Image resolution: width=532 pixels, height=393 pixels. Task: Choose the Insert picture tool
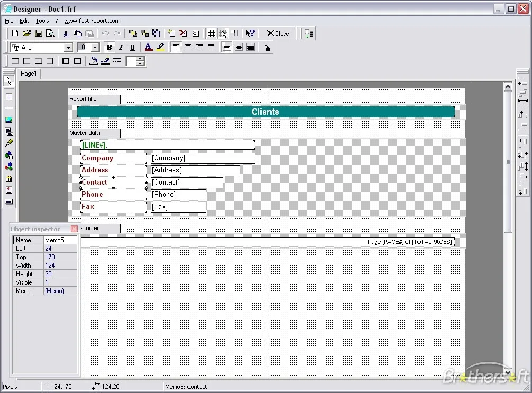click(9, 120)
